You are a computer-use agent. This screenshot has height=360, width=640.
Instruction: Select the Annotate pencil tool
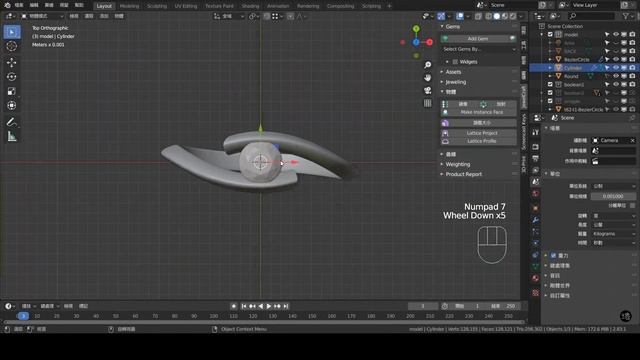pyautogui.click(x=12, y=122)
